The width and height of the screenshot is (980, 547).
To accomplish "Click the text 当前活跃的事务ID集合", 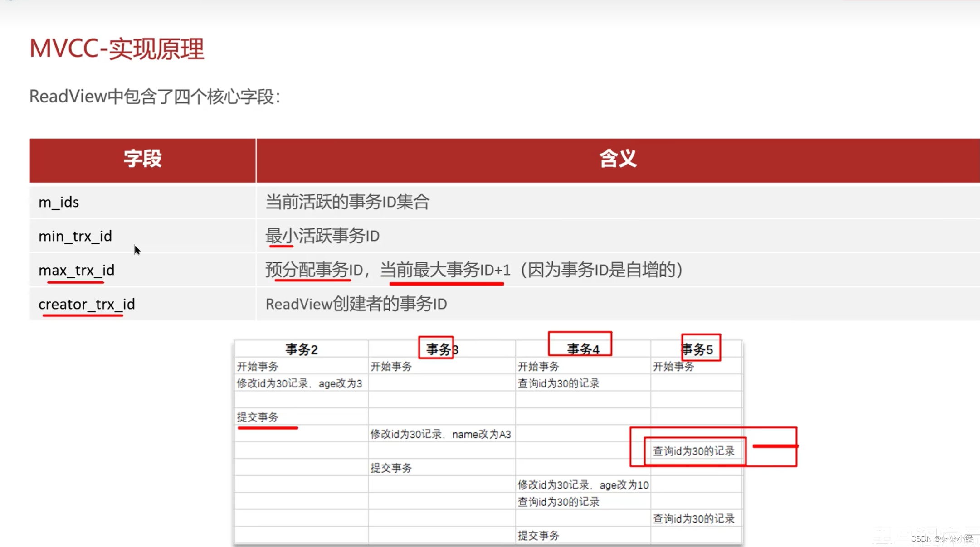I will tap(347, 202).
